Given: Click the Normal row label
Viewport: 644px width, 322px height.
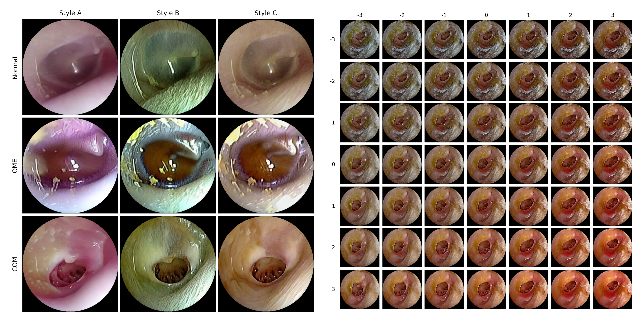Looking at the screenshot, I should point(15,68).
